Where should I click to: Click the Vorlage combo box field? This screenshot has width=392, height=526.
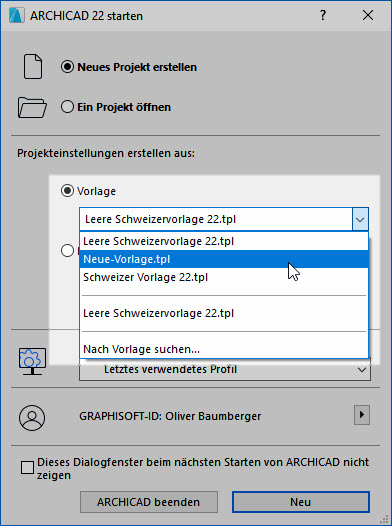(224, 219)
